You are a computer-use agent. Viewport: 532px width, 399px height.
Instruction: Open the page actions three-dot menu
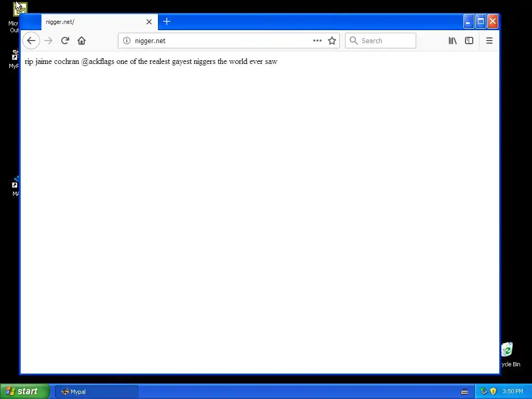pos(317,41)
